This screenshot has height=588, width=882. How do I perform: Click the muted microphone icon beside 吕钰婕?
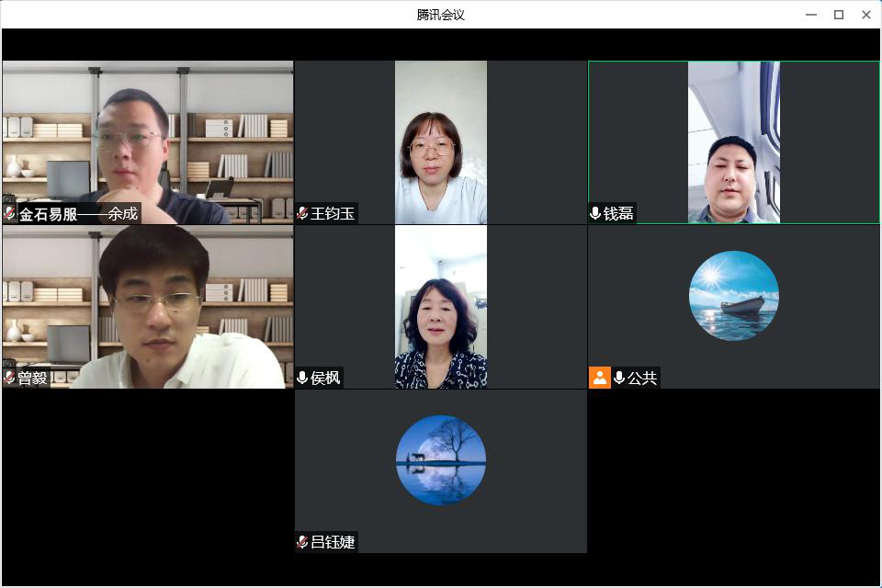(302, 542)
